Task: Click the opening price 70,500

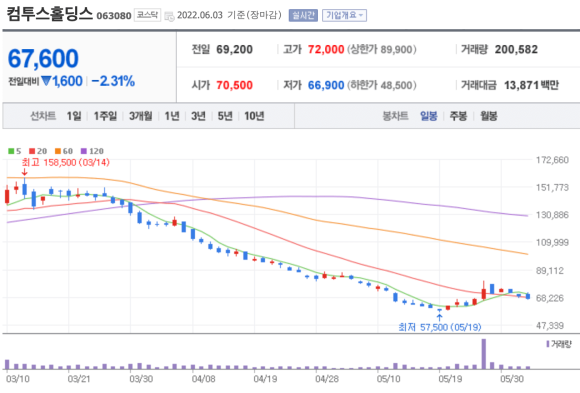Action: tap(235, 85)
